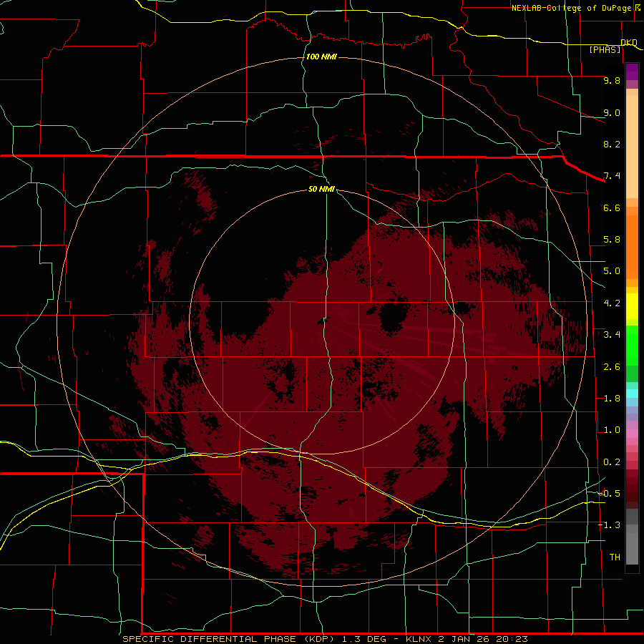Click the 4.2 legend value

pos(612,303)
